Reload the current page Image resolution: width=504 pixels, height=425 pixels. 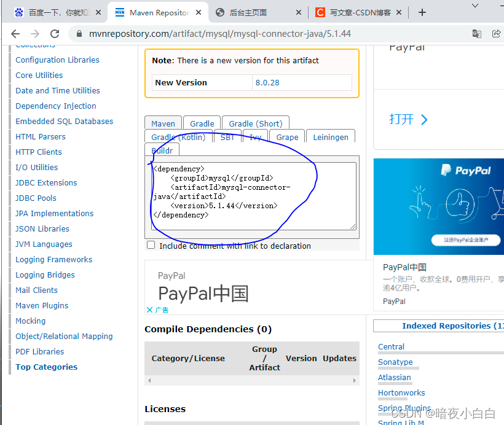(55, 34)
